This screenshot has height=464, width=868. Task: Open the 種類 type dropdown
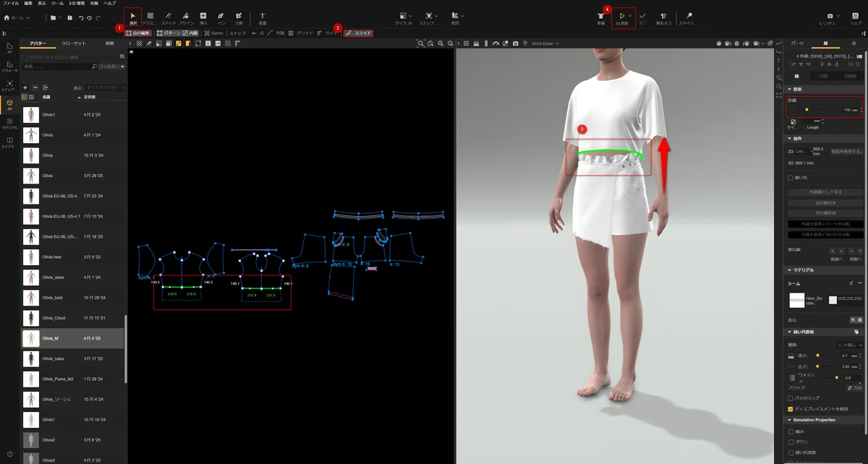click(x=849, y=345)
